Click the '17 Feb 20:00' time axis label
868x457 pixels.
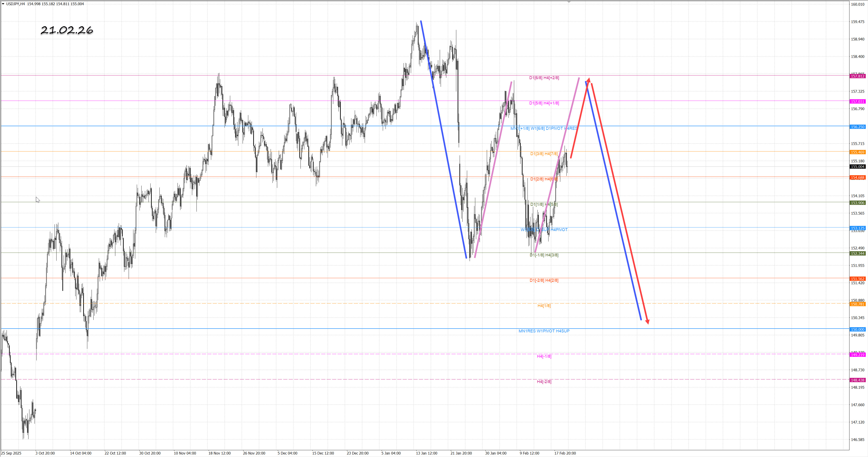[565, 453]
